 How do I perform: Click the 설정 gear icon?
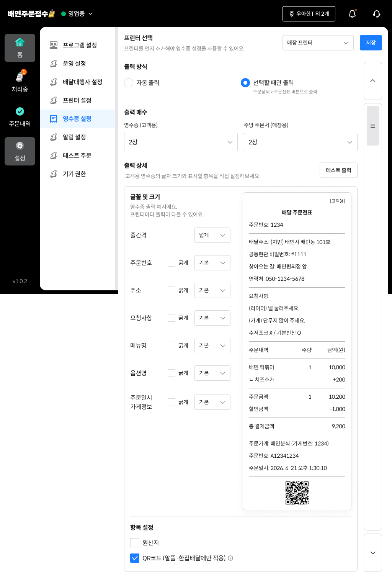click(20, 146)
